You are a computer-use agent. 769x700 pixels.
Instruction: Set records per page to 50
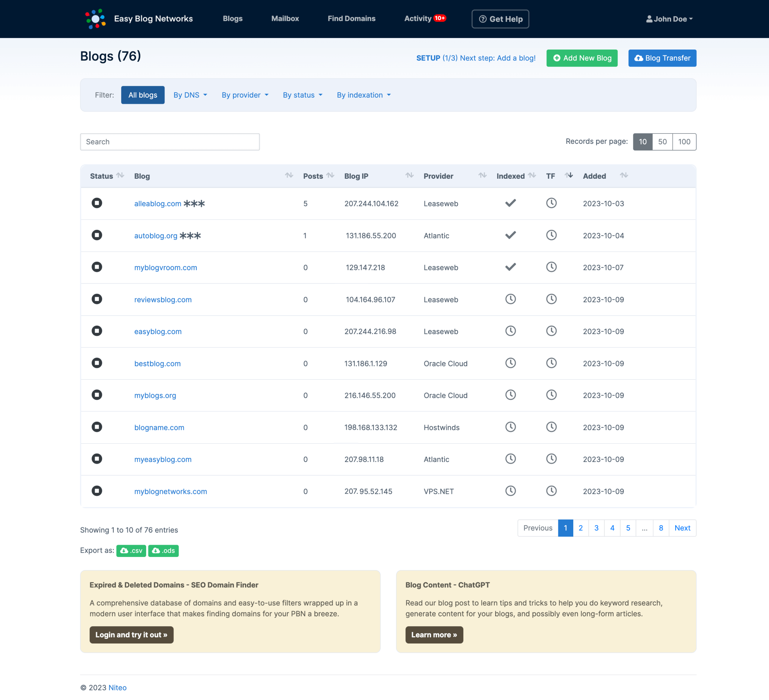point(662,142)
